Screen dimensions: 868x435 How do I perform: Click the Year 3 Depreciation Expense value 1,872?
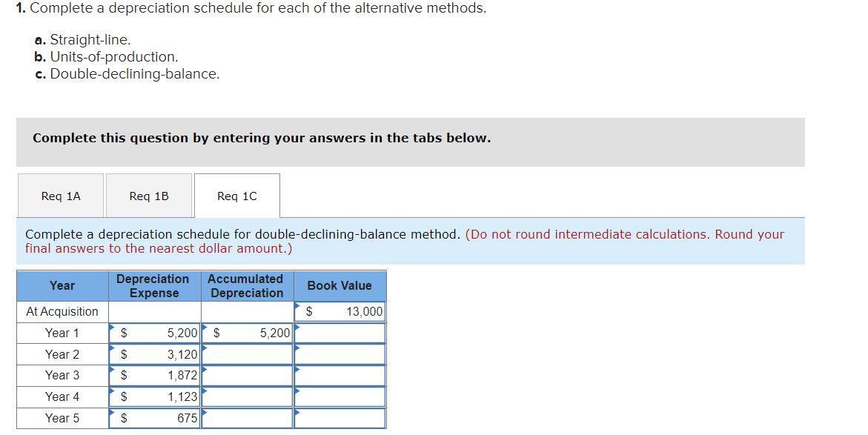click(x=156, y=376)
